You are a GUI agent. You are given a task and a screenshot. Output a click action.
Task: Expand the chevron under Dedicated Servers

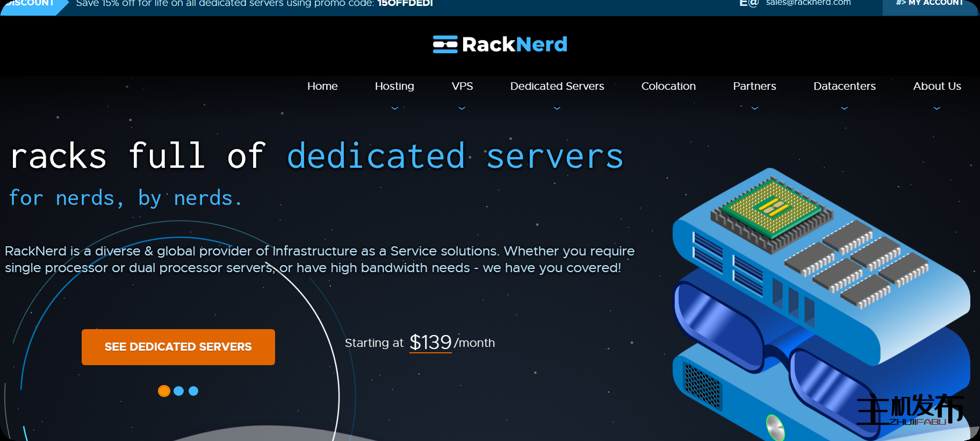(557, 108)
